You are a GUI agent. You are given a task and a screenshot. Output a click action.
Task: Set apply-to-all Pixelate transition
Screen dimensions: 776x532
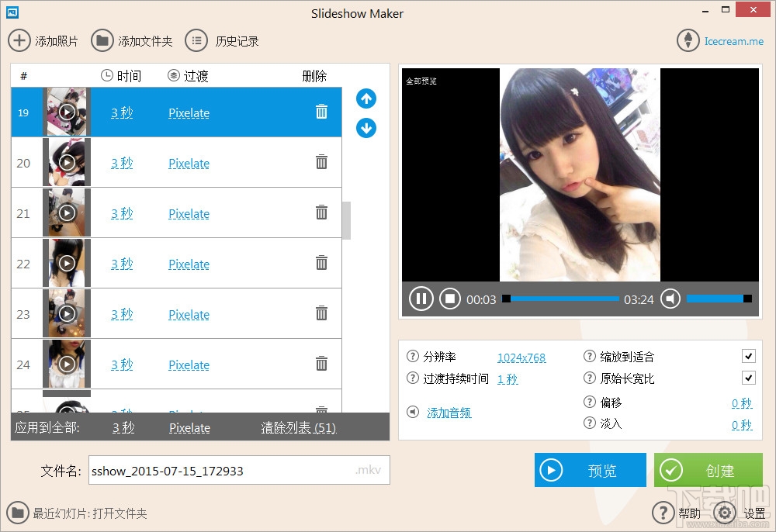pyautogui.click(x=189, y=428)
